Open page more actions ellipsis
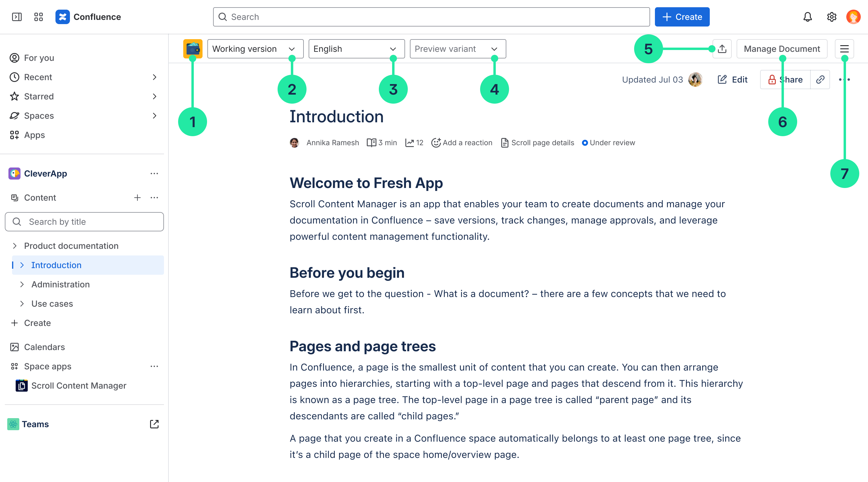The width and height of the screenshot is (868, 482). 844,80
